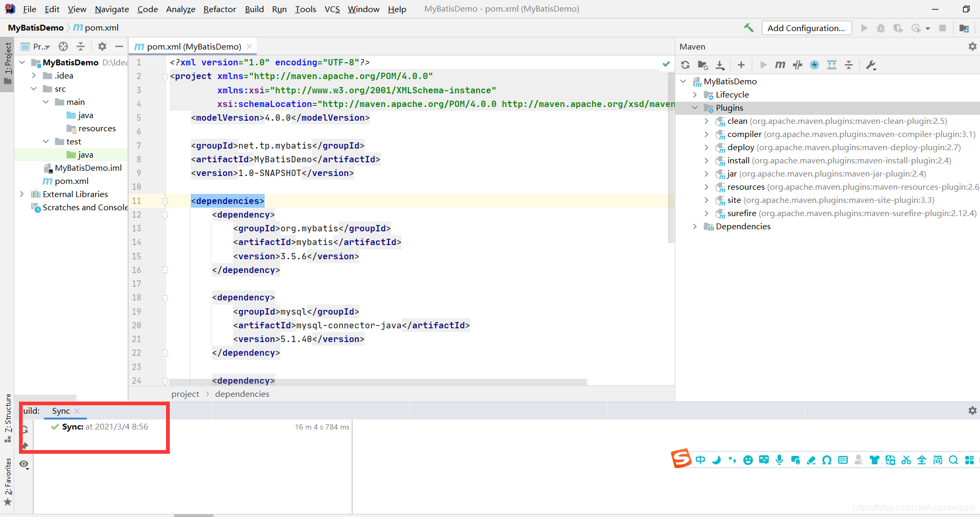The width and height of the screenshot is (980, 517).
Task: Toggle the Structure side tab
Action: click(x=7, y=417)
